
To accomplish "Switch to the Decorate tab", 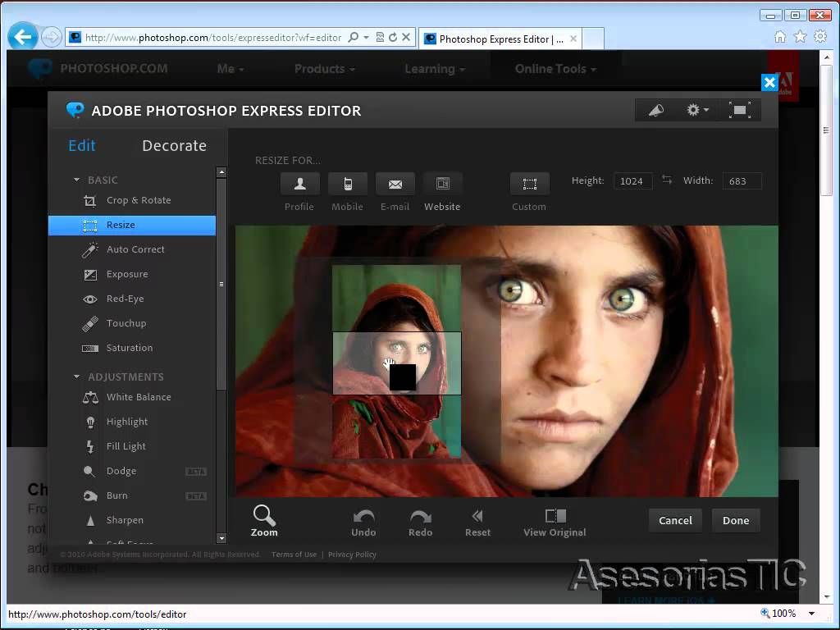I will pyautogui.click(x=174, y=146).
